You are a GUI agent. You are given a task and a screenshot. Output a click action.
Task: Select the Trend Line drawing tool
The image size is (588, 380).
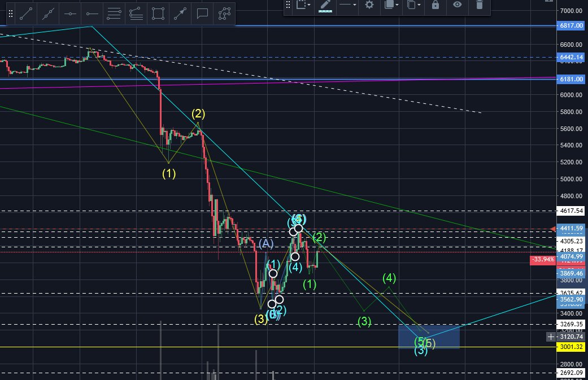26,14
